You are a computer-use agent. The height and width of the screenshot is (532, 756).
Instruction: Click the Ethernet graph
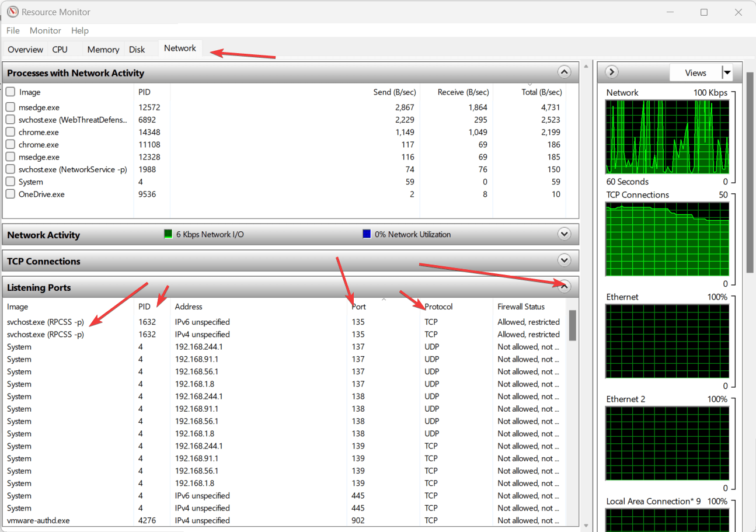[x=667, y=342]
